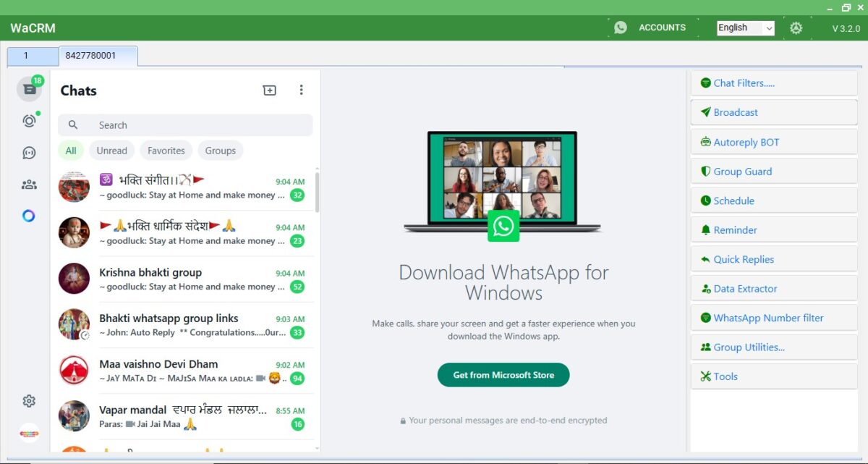Viewport: 868px width, 464px height.
Task: Open Communities icon in left sidebar
Action: (29, 185)
